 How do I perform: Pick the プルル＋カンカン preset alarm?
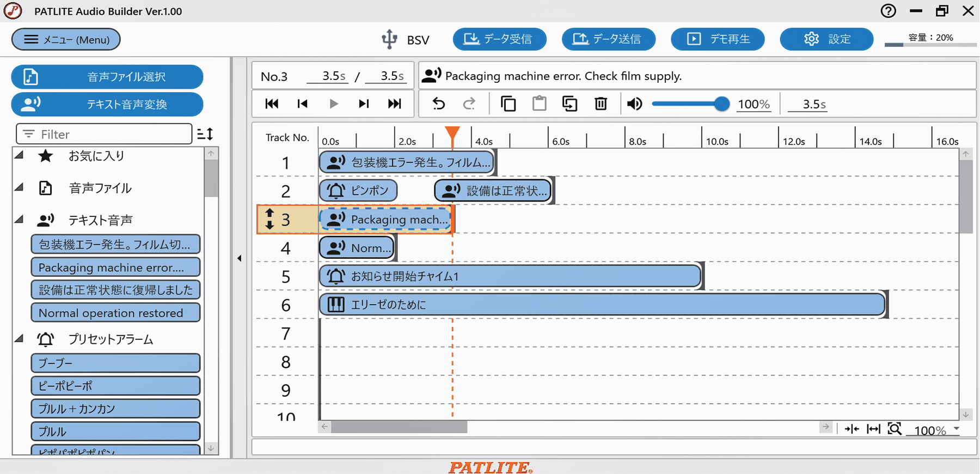(x=115, y=409)
